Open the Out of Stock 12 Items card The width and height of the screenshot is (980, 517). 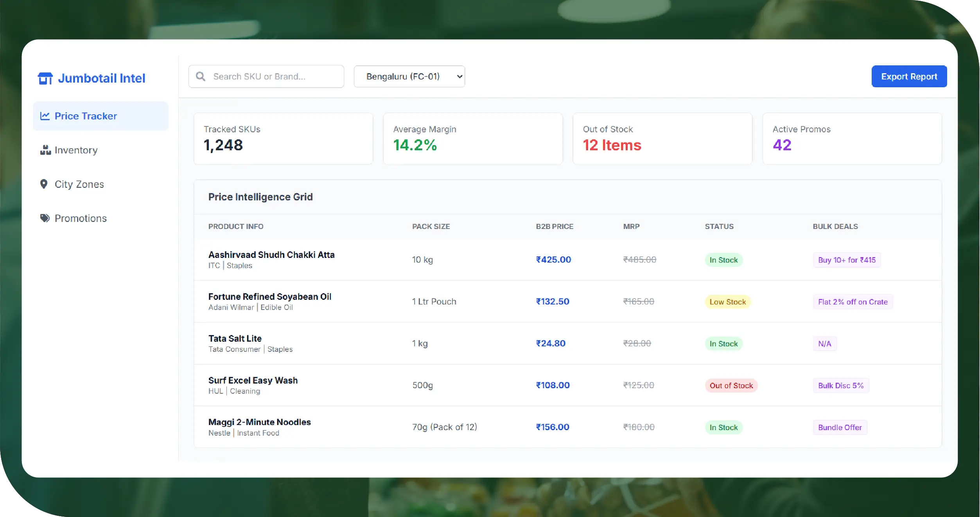pos(662,139)
